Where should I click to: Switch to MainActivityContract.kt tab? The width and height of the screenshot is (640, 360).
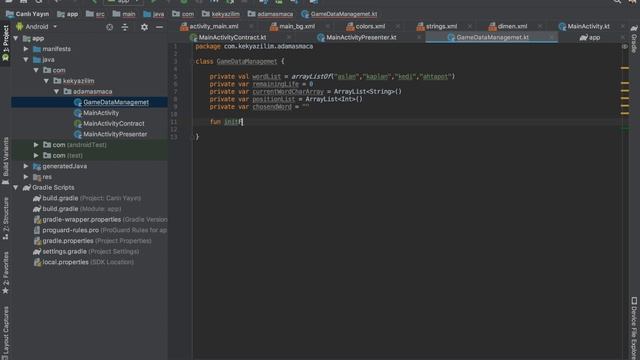(x=232, y=37)
